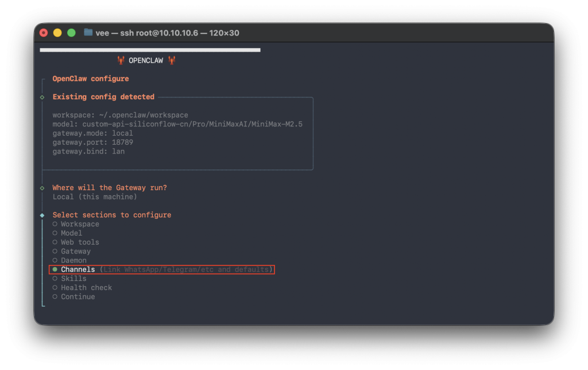Screen dimensions: 588x370
Task: Click the diamond marker beside Where will the Gateway run
Action: [42, 188]
